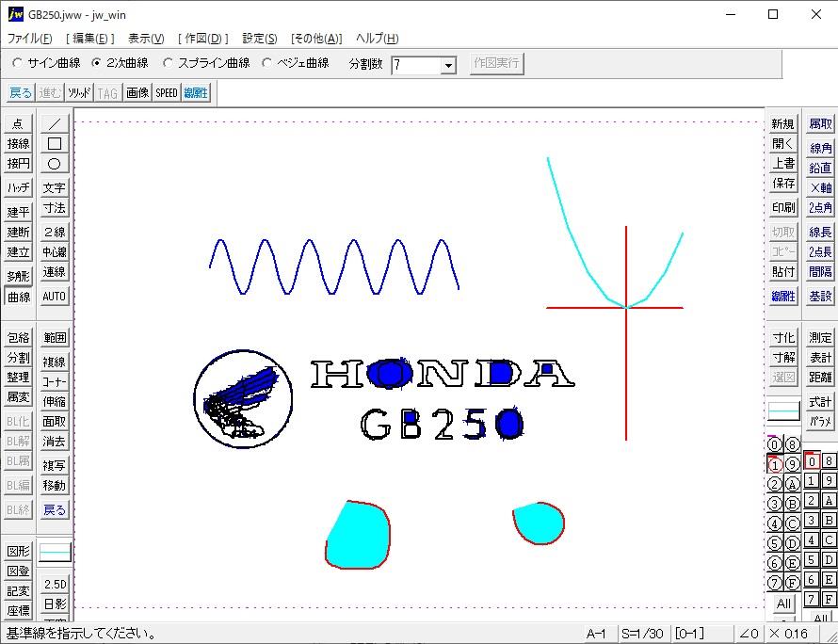The width and height of the screenshot is (838, 644).
Task: Select the 連線 connected line tool
Action: click(x=54, y=272)
